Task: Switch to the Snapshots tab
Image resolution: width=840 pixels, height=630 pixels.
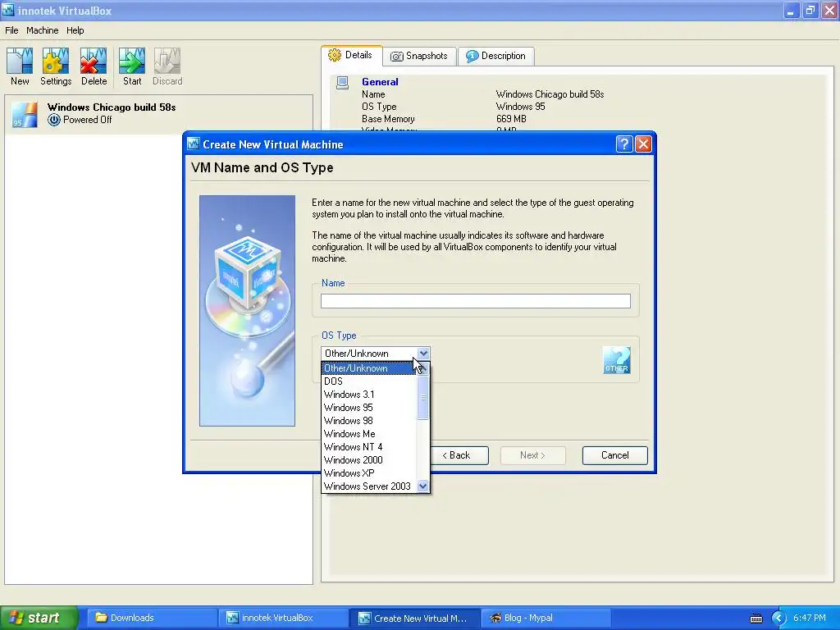Action: pyautogui.click(x=419, y=56)
